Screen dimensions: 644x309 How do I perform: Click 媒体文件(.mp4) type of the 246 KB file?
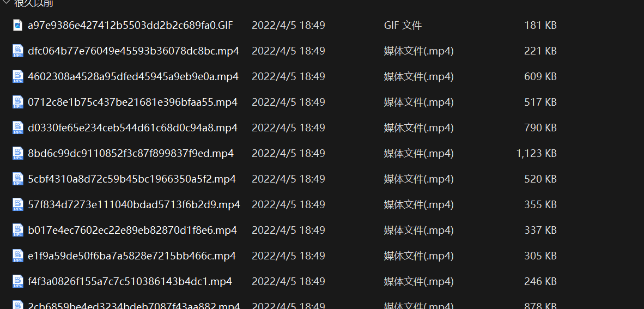[418, 281]
